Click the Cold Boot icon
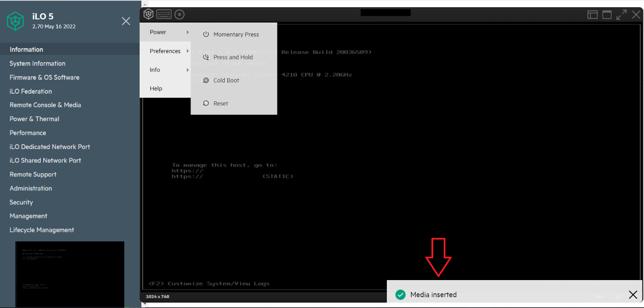 pos(206,80)
